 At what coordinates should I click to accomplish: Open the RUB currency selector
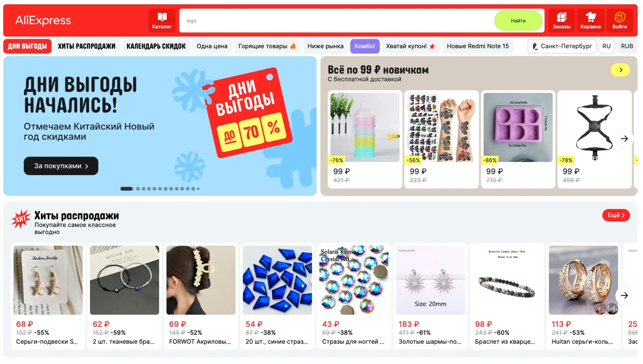coord(627,46)
